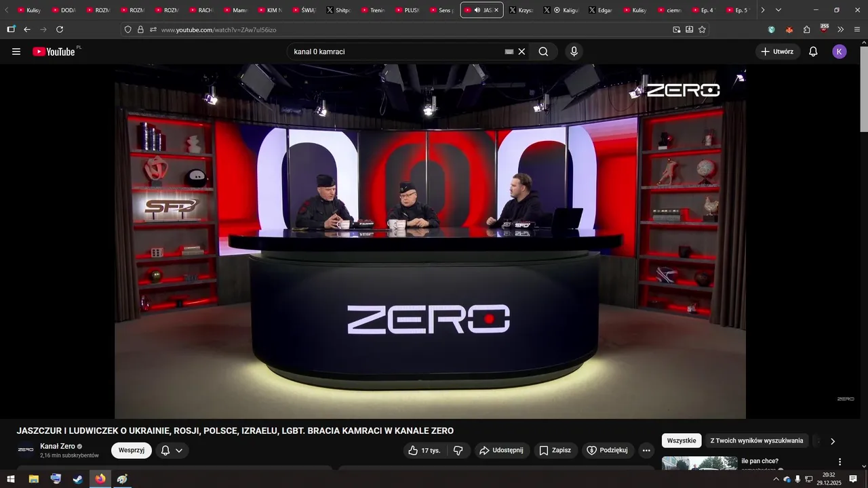Viewport: 868px width, 488px height.
Task: Open taskbar clock showing 20:32
Action: (x=829, y=479)
